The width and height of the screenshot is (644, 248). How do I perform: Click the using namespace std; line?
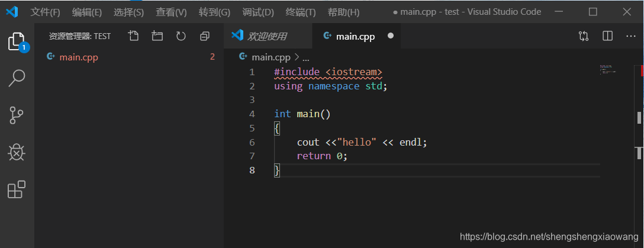(331, 86)
